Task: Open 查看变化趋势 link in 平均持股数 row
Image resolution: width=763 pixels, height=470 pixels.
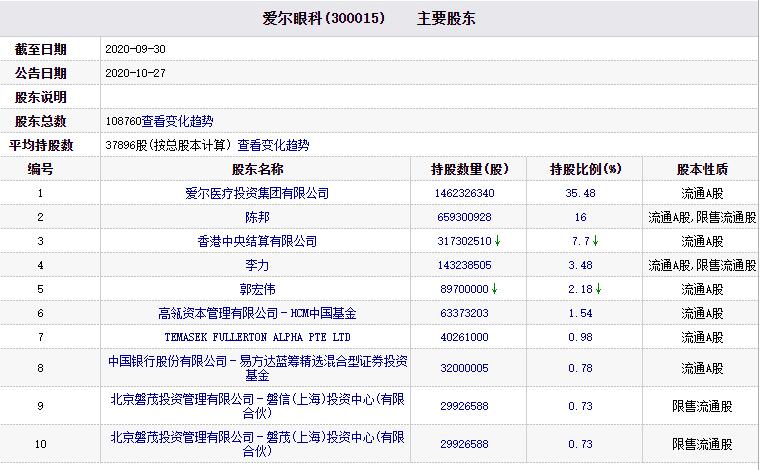Action: (273, 145)
